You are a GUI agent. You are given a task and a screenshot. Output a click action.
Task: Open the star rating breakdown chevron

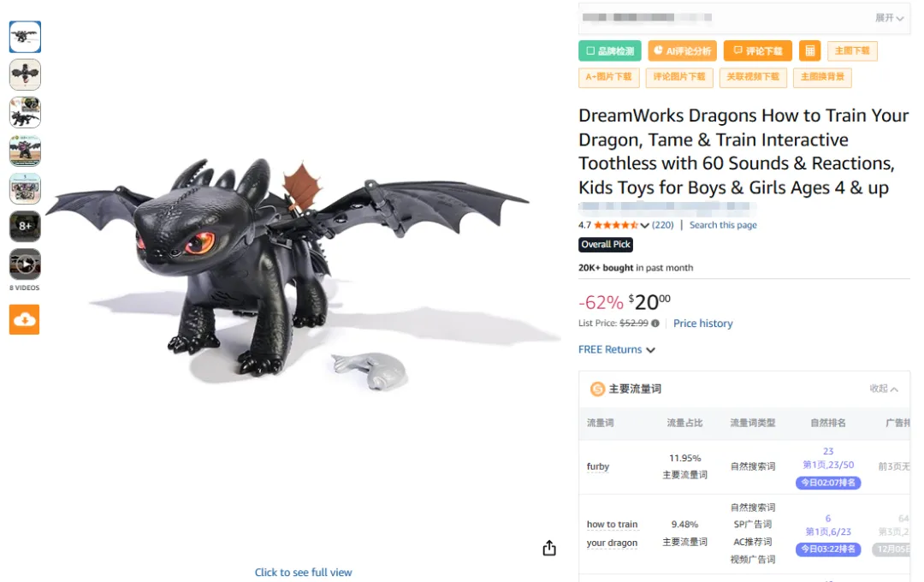pos(644,226)
